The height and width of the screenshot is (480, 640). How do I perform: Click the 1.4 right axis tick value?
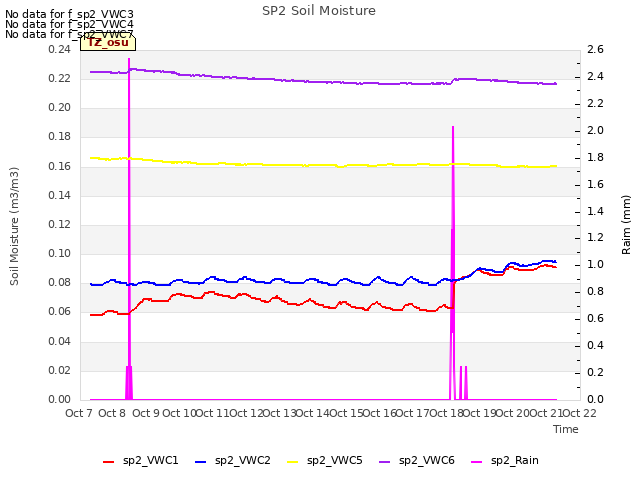tap(595, 211)
